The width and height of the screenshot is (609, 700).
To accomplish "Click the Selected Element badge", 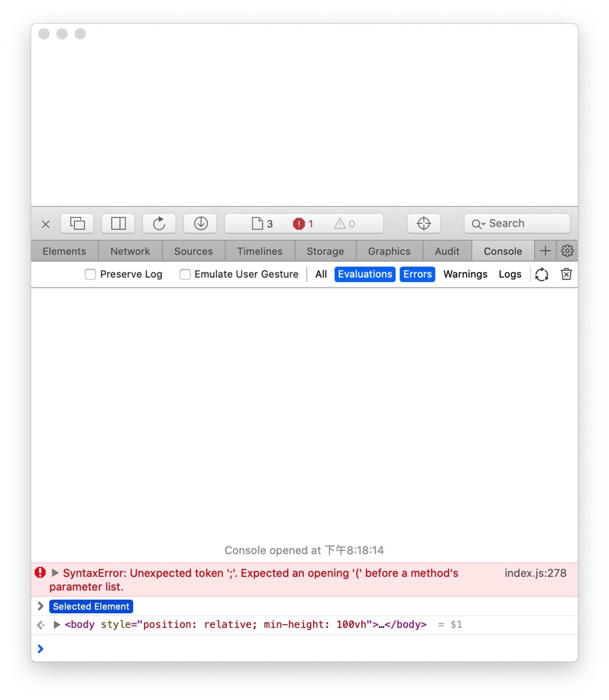I will (91, 606).
